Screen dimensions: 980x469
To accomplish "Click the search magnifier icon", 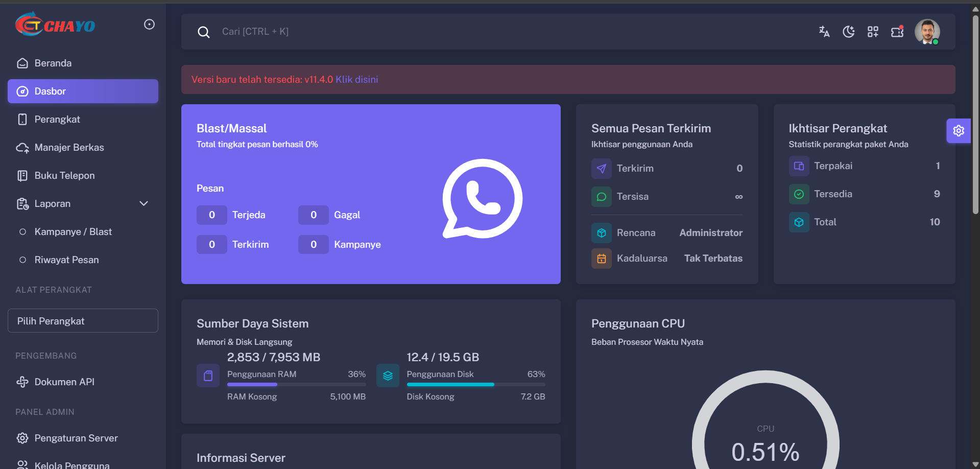I will coord(204,32).
